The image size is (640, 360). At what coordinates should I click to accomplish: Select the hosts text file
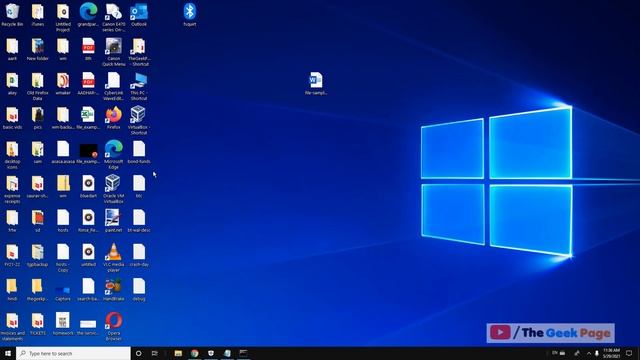click(x=63, y=220)
